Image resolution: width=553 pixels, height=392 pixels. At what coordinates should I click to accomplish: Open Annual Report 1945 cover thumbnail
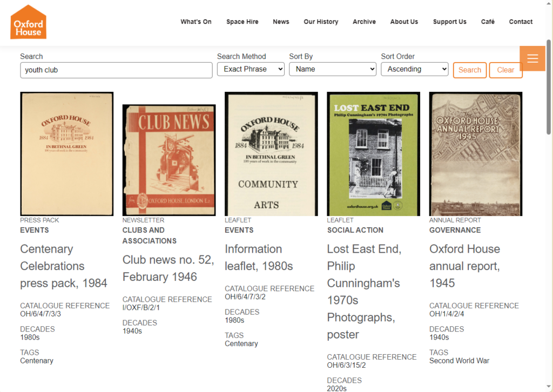476,154
